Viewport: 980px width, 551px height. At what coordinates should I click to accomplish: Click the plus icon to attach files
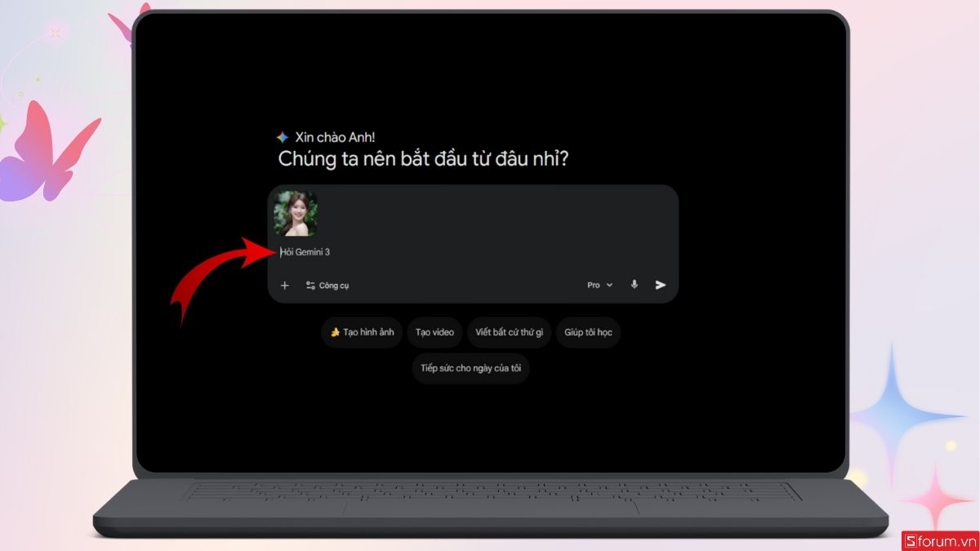point(285,285)
